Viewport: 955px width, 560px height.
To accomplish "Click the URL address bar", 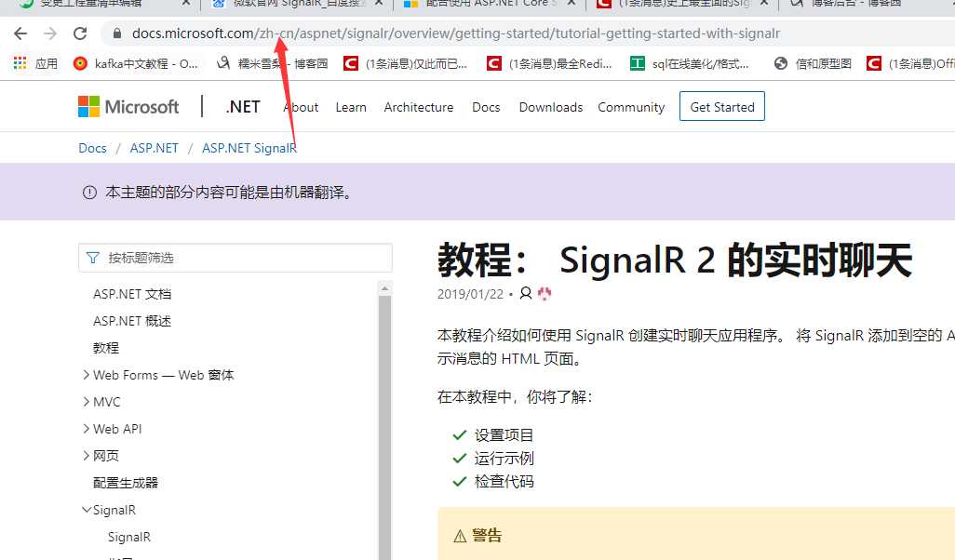I will pyautogui.click(x=455, y=33).
